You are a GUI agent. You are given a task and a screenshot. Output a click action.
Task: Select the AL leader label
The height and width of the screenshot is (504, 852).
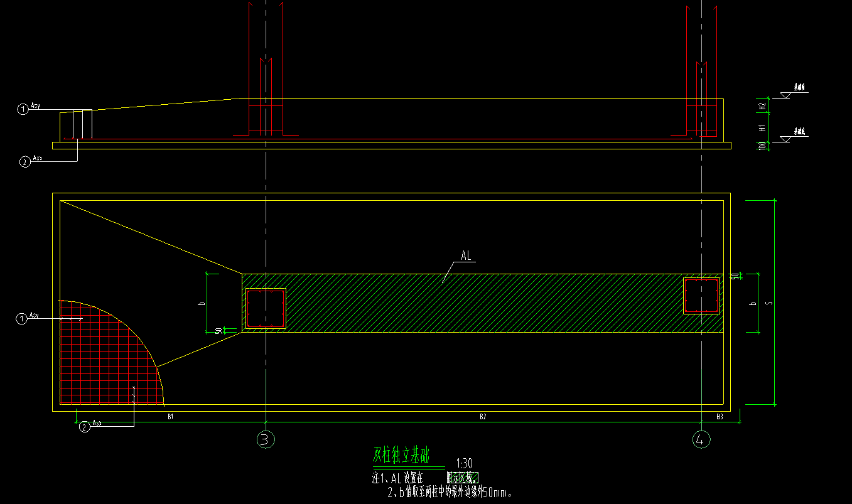point(466,256)
